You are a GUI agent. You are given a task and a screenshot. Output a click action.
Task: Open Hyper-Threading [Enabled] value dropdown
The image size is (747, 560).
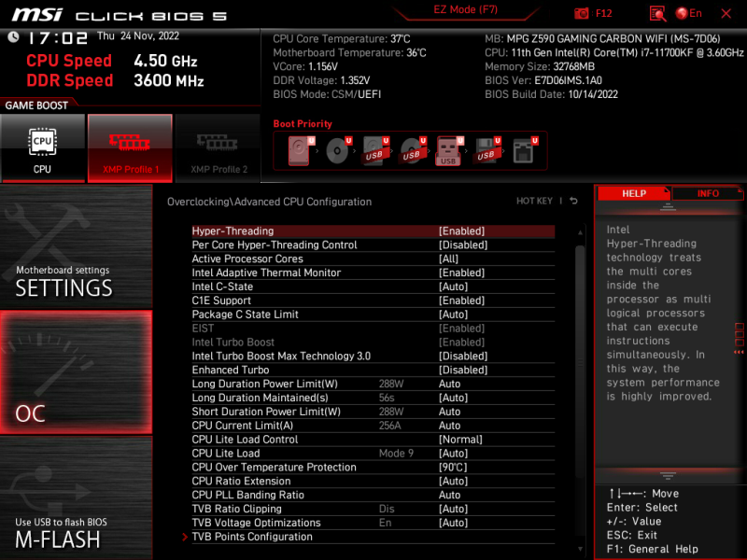[x=461, y=231]
